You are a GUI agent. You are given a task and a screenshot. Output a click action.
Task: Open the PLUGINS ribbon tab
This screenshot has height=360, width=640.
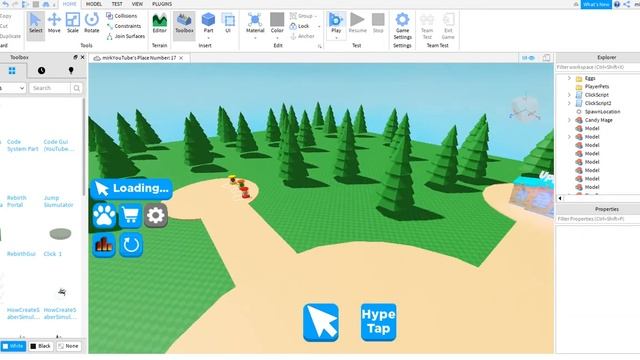tap(162, 4)
